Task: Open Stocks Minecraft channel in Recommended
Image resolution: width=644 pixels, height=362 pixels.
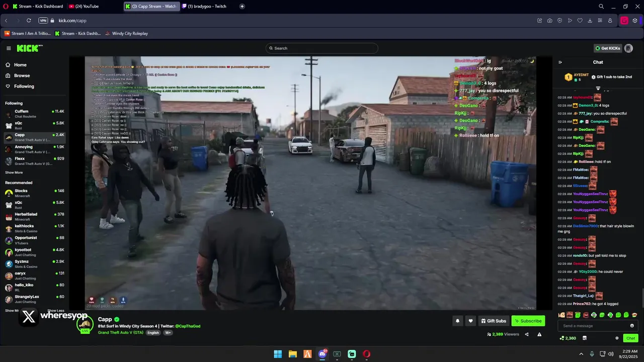Action: (34, 193)
